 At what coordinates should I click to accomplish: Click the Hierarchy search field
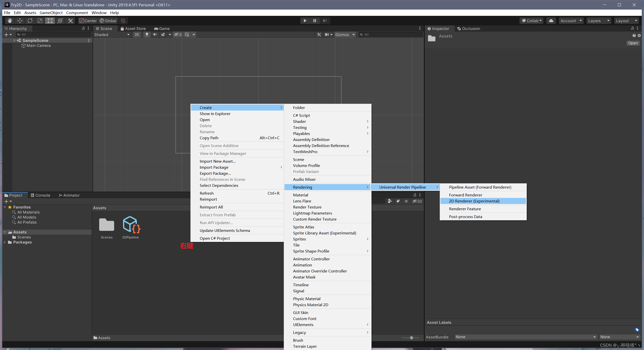[x=54, y=34]
